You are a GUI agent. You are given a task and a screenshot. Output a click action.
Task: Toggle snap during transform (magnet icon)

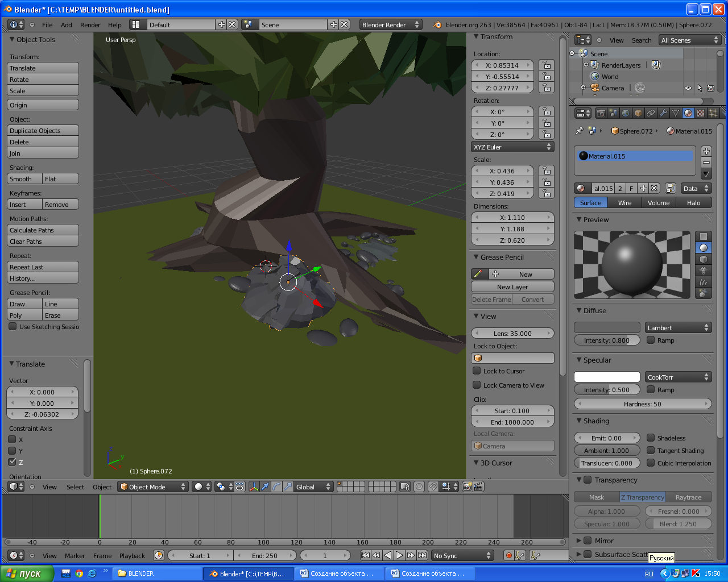[x=433, y=487]
